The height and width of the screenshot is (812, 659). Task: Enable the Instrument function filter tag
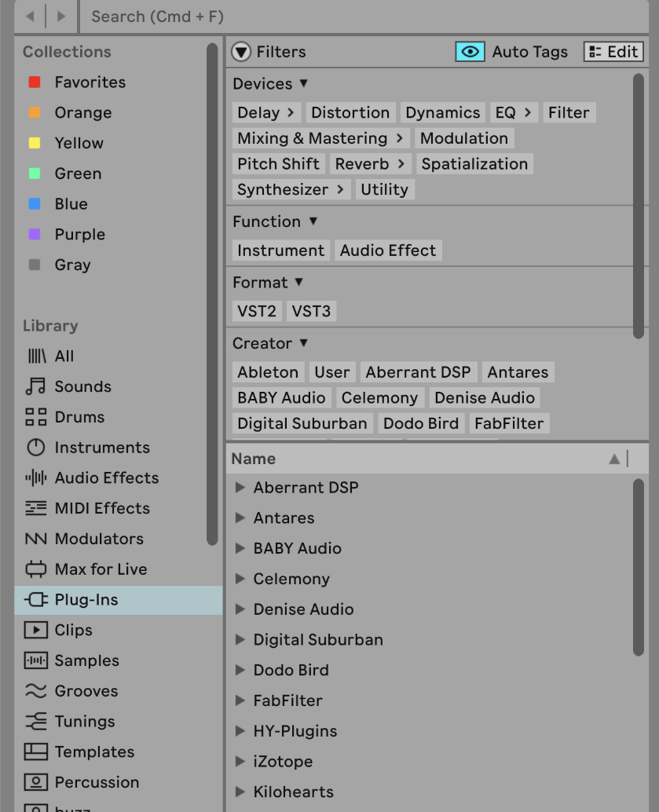pos(280,251)
